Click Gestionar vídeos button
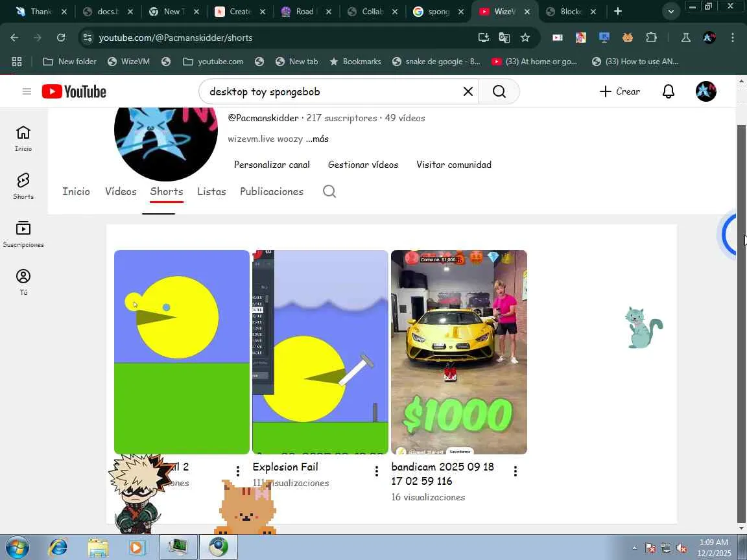 pyautogui.click(x=363, y=165)
